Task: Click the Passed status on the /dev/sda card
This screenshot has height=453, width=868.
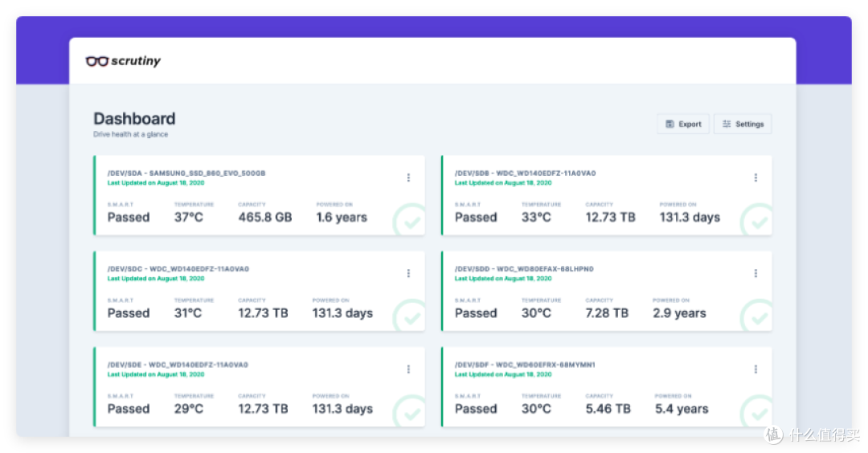Action: click(x=129, y=218)
